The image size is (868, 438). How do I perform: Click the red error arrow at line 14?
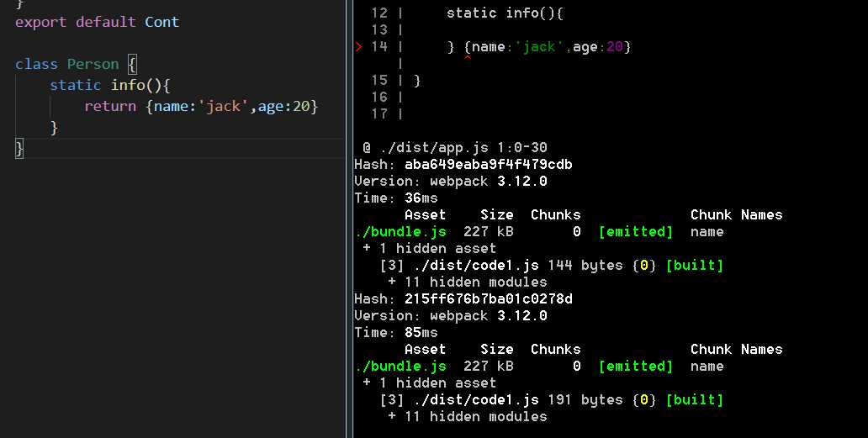pyautogui.click(x=358, y=47)
